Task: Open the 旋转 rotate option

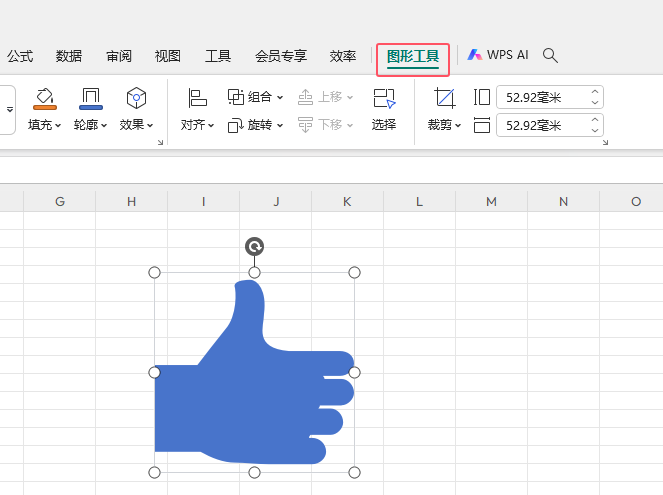Action: [255, 125]
